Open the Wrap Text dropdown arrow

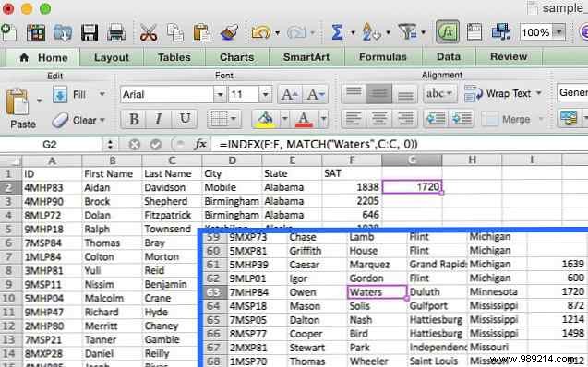click(539, 93)
